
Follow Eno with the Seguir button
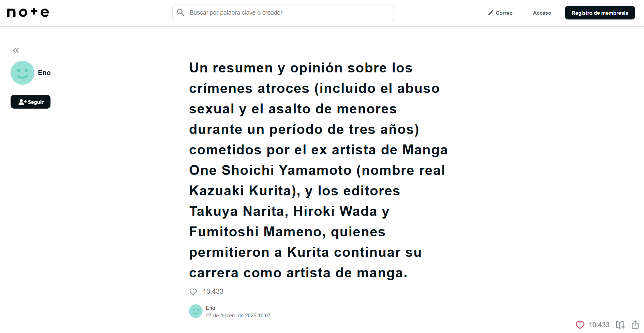(30, 102)
